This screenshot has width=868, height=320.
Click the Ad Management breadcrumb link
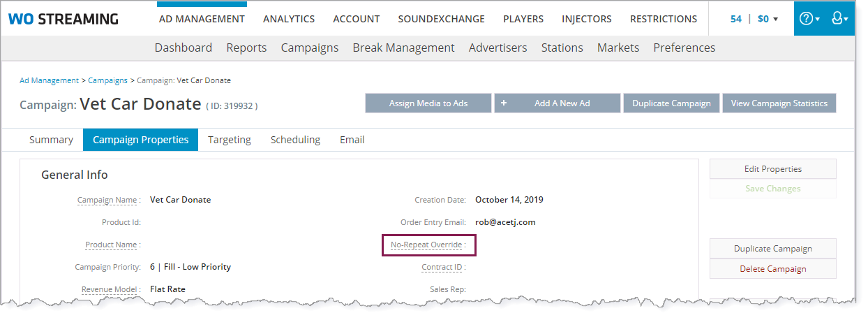point(49,80)
